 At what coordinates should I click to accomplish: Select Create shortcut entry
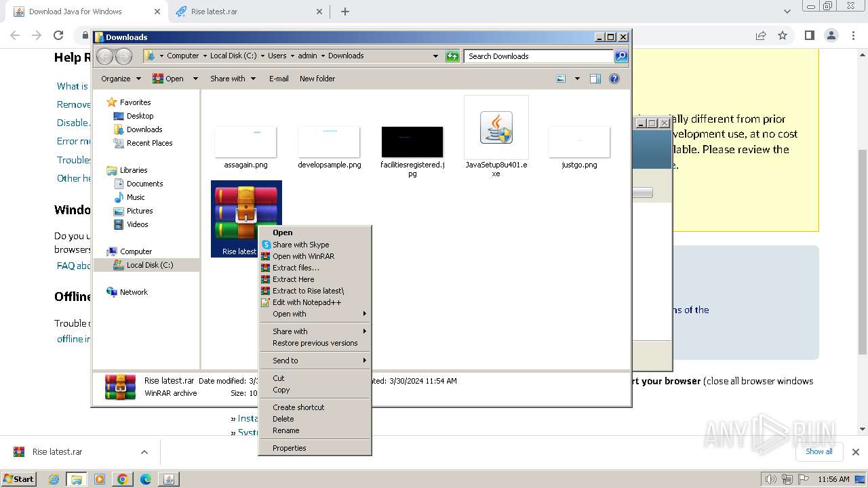tap(315, 407)
